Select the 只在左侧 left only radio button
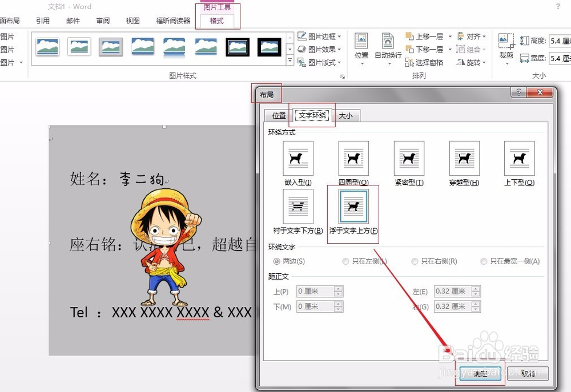 (345, 261)
